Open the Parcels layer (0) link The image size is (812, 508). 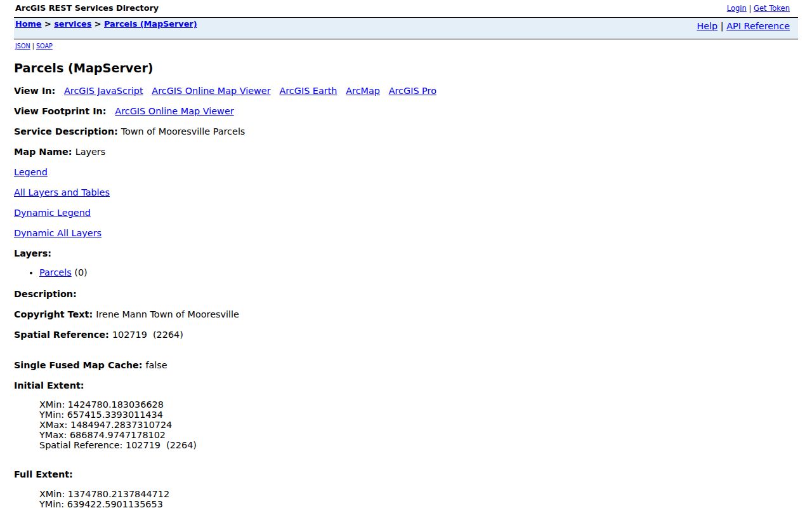click(x=55, y=272)
